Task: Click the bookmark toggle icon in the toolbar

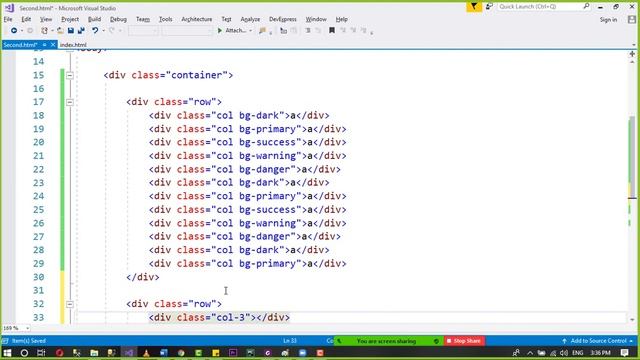Action: pyautogui.click(x=332, y=31)
